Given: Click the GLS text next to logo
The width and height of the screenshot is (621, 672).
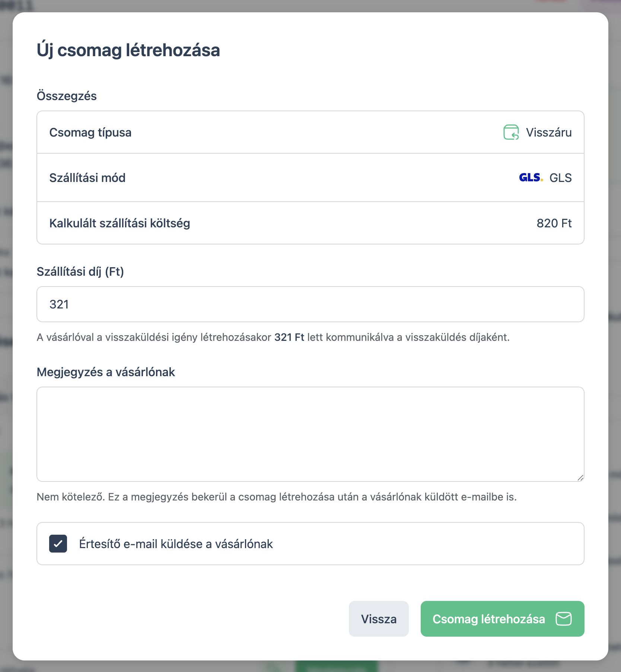Looking at the screenshot, I should [561, 178].
